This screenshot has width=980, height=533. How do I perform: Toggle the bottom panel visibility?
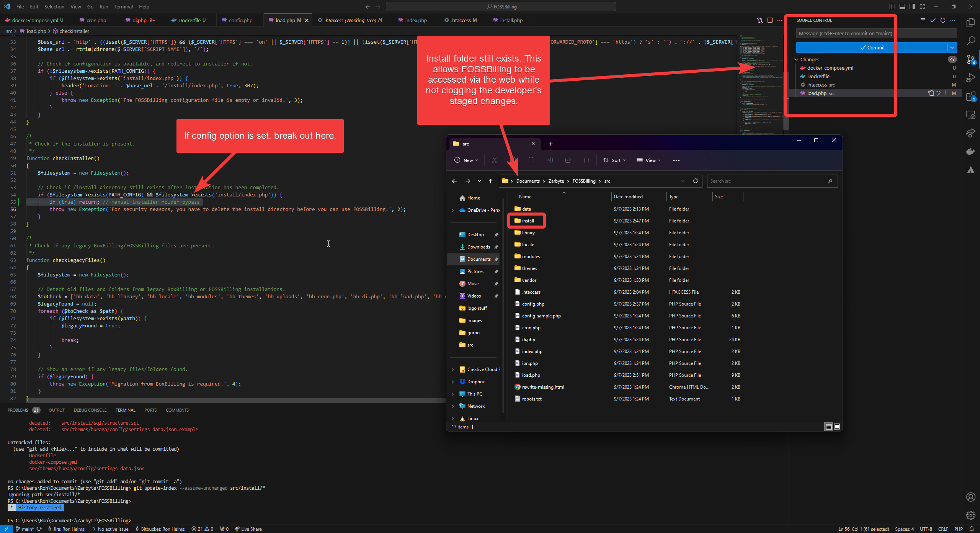point(902,7)
